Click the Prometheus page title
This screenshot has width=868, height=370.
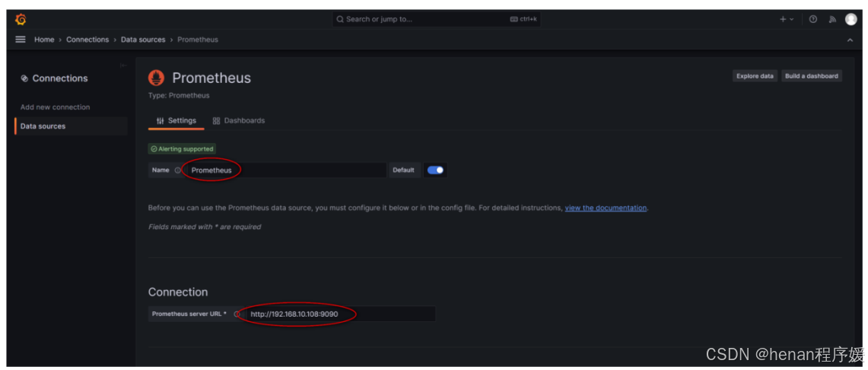coord(211,78)
